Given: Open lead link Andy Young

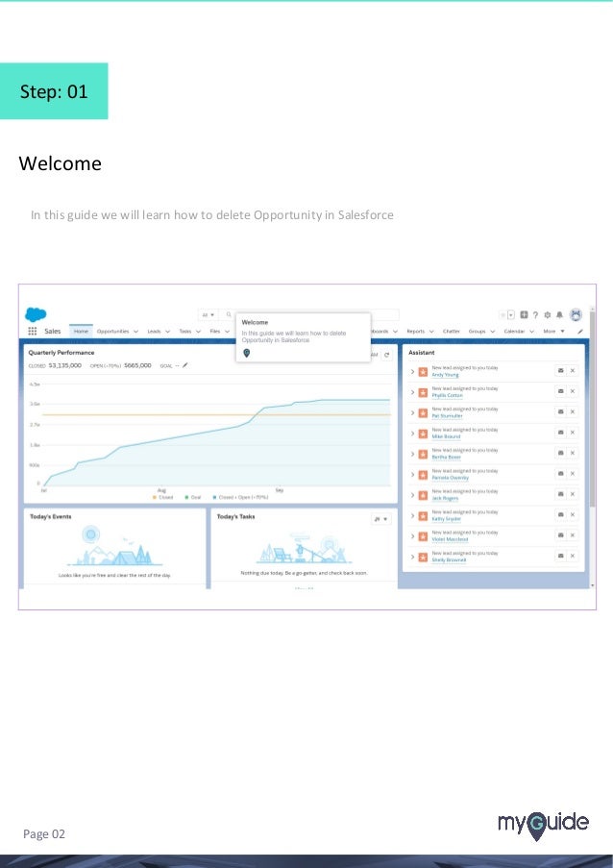Looking at the screenshot, I should coord(446,375).
